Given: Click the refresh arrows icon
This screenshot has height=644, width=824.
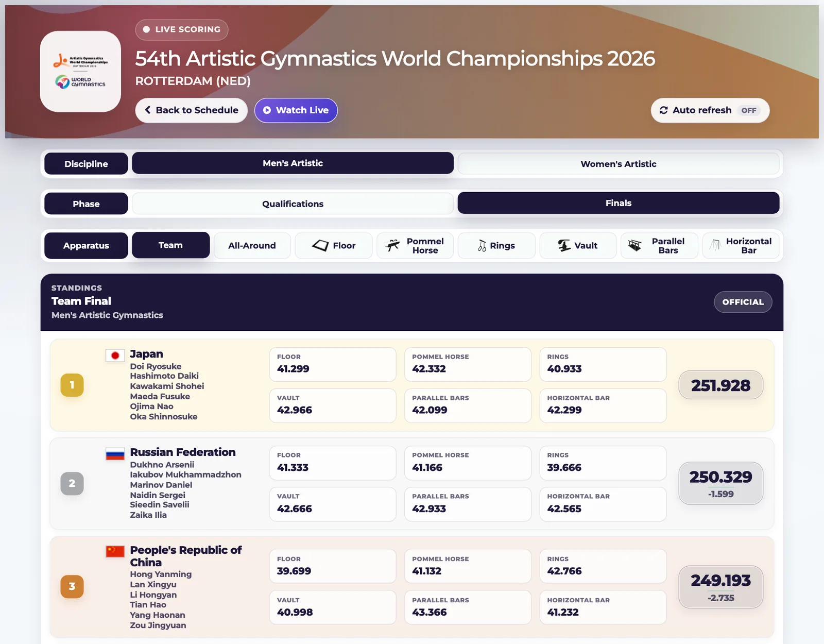Looking at the screenshot, I should point(664,110).
